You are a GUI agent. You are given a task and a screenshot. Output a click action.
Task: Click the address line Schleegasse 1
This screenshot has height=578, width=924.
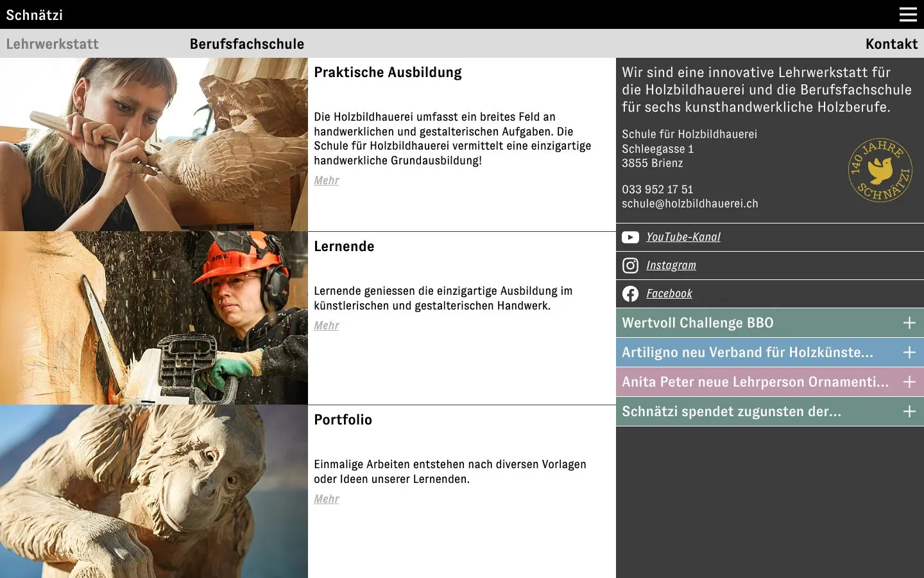[658, 149]
